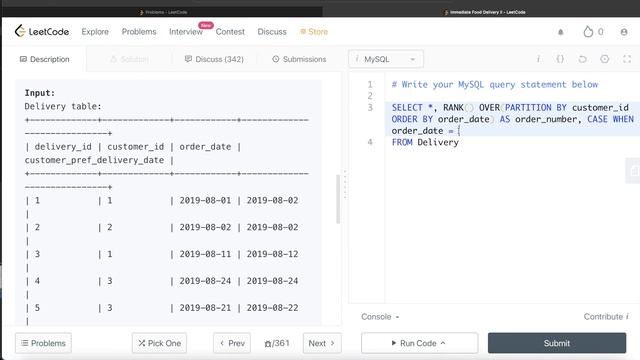640x360 pixels.
Task: Open the notifications bell
Action: [560, 32]
